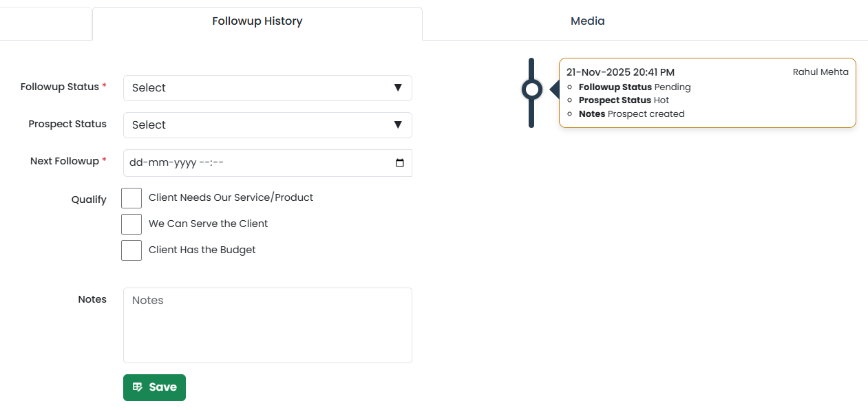Expand the Followup Status dropdown
Image resolution: width=868 pixels, height=410 pixels.
[x=267, y=88]
